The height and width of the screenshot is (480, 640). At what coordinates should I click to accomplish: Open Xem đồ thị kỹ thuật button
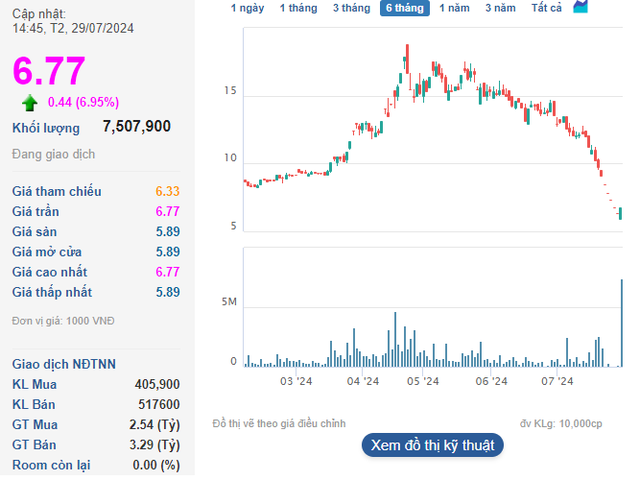click(433, 445)
